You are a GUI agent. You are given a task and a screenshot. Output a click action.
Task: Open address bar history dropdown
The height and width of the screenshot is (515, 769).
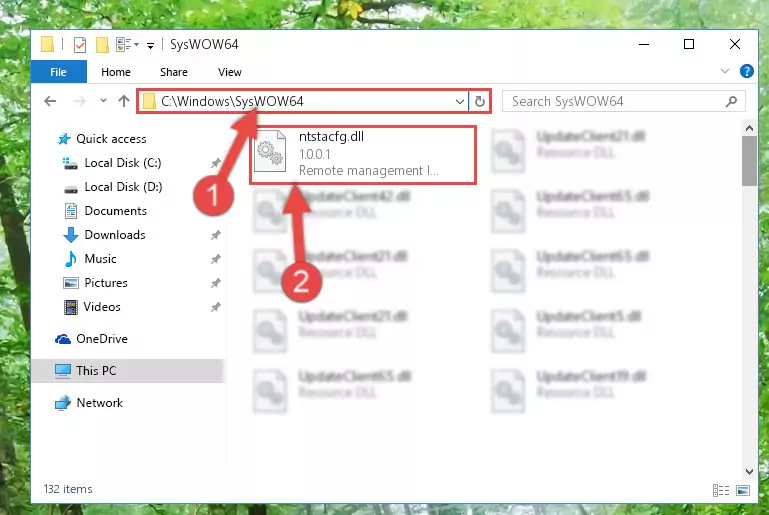460,102
